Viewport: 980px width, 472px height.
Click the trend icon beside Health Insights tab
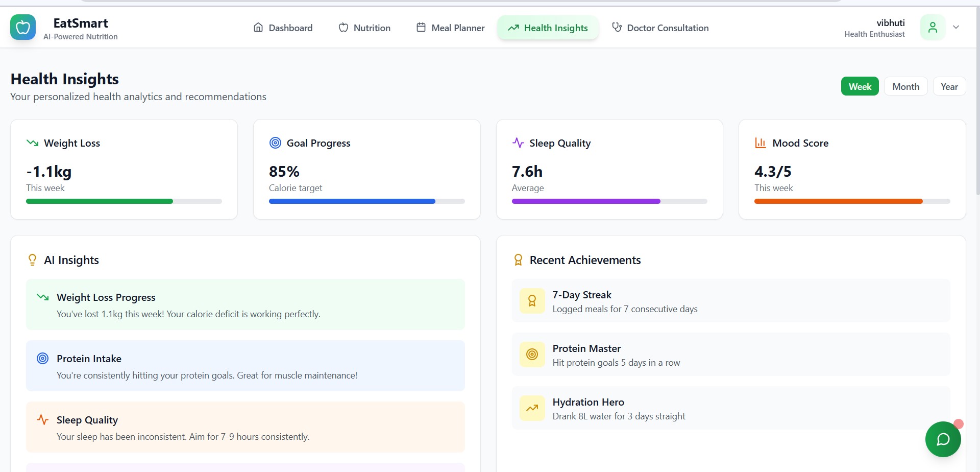tap(513, 28)
